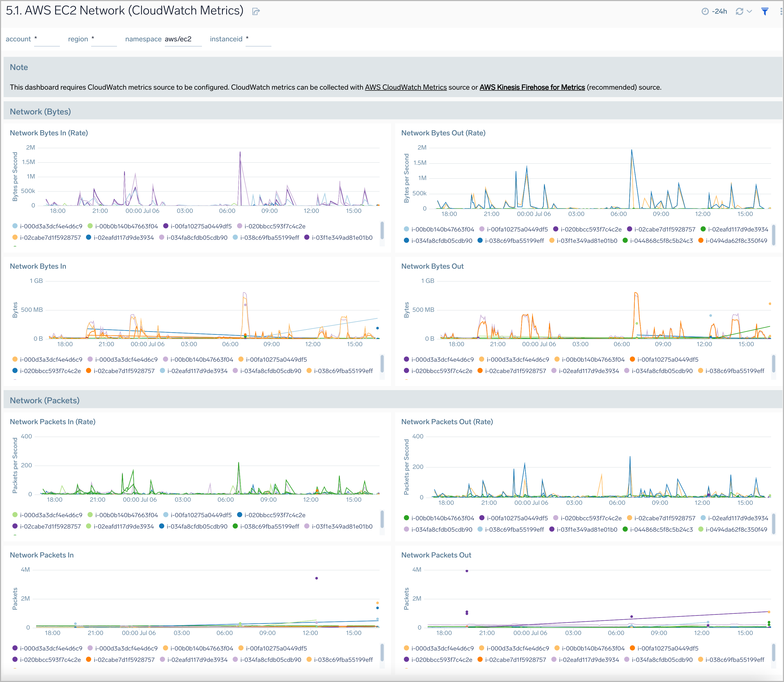Click the Network Bytes Out (Rate) panel title
784x682 pixels.
tap(443, 133)
